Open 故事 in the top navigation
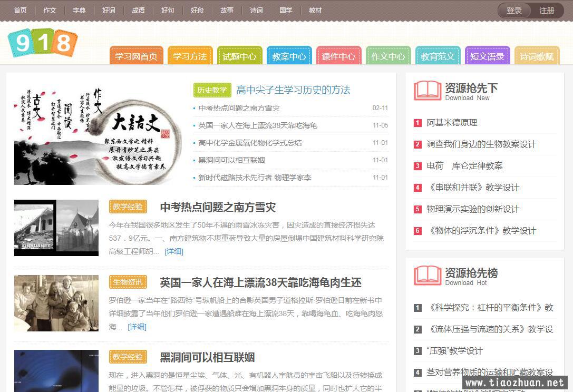 (227, 10)
